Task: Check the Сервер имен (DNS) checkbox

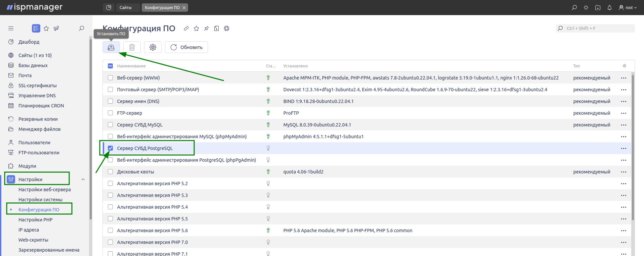Action: click(x=110, y=101)
